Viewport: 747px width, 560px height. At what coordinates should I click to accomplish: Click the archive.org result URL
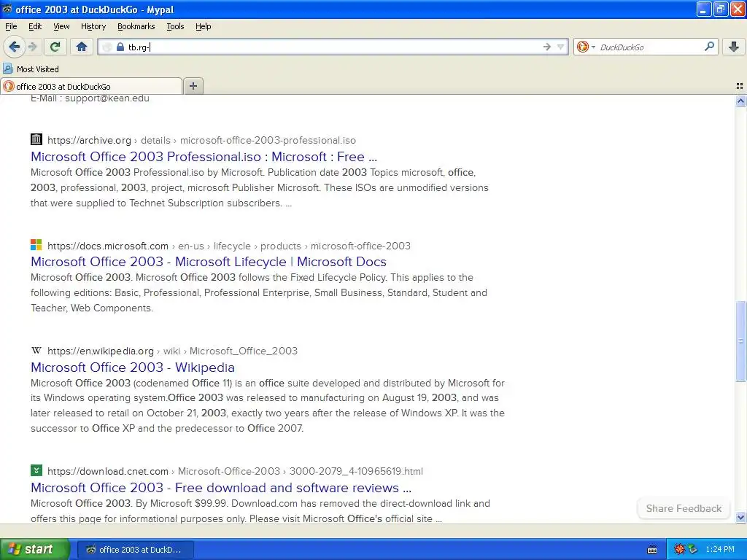click(x=201, y=140)
